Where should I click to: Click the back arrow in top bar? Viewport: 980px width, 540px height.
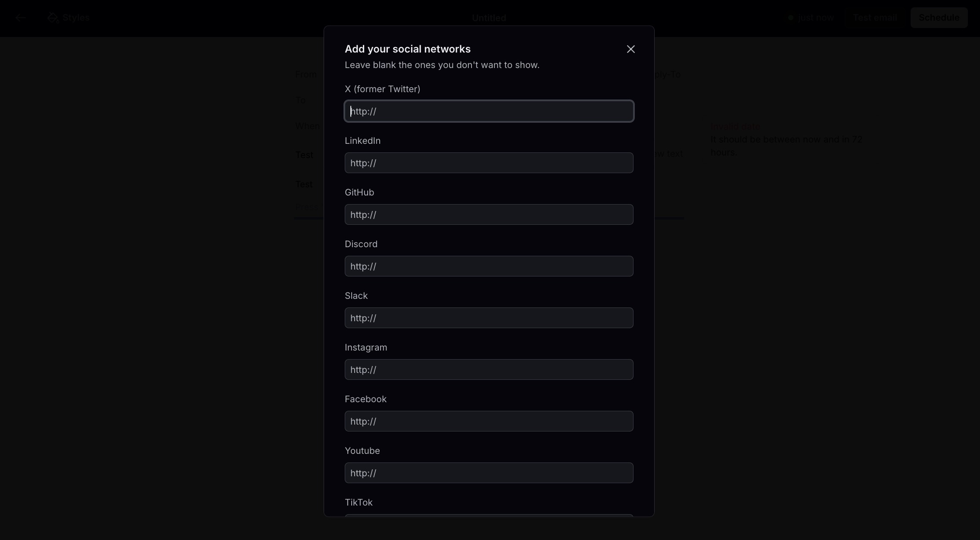pyautogui.click(x=20, y=18)
